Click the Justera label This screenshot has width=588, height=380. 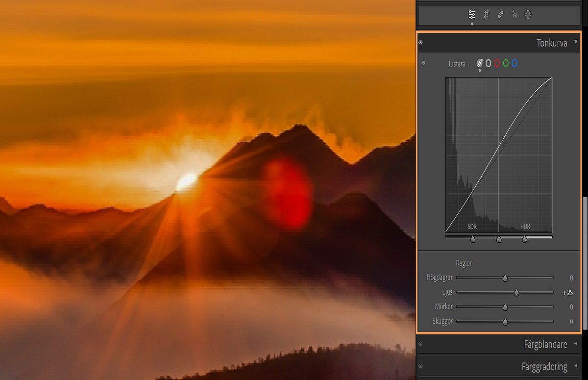(x=458, y=64)
